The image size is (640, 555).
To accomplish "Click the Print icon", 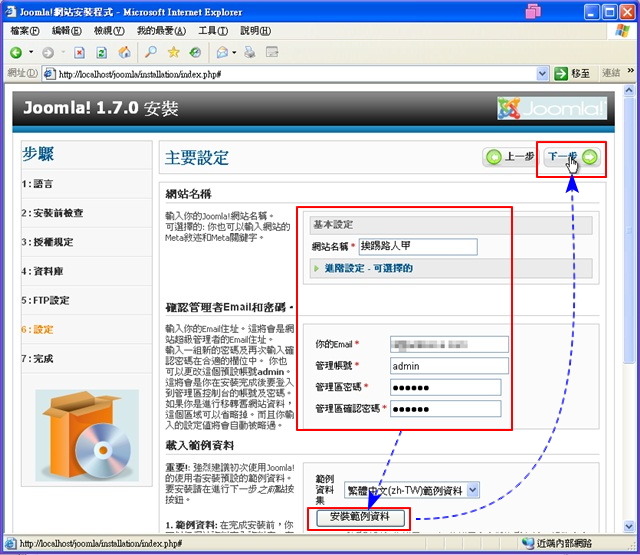I will (x=249, y=52).
